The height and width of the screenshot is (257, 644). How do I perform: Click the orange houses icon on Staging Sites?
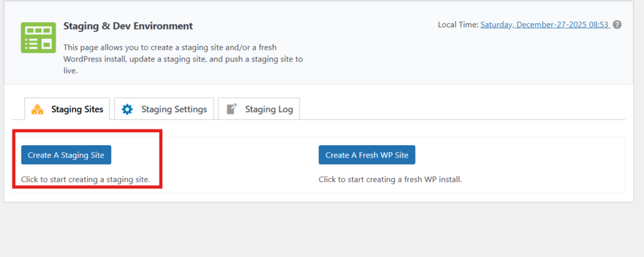[37, 109]
